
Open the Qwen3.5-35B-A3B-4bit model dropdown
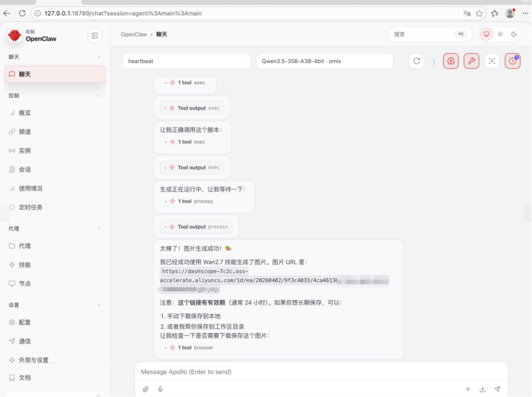tap(325, 61)
